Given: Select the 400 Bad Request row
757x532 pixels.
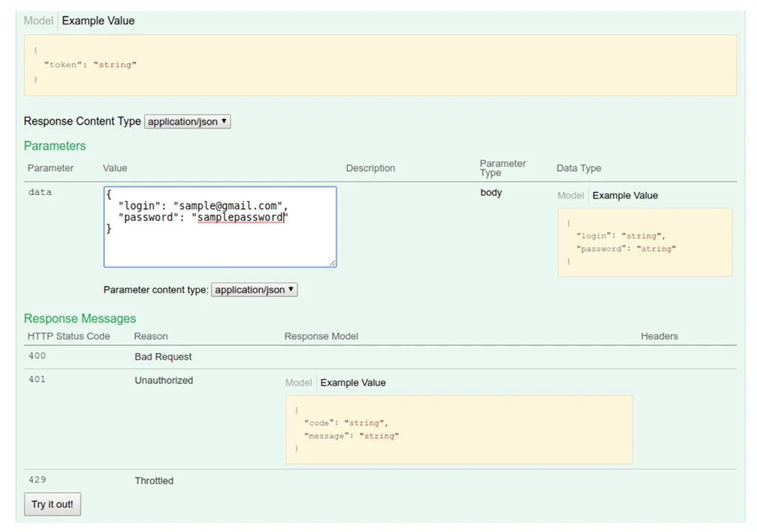Looking at the screenshot, I should pyautogui.click(x=163, y=356).
